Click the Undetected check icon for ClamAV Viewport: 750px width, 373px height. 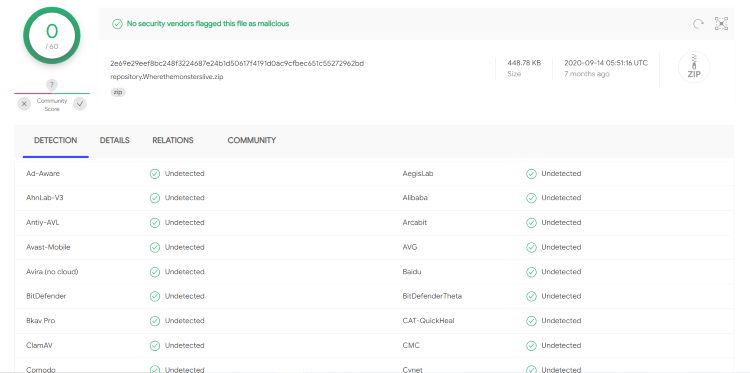[155, 346]
